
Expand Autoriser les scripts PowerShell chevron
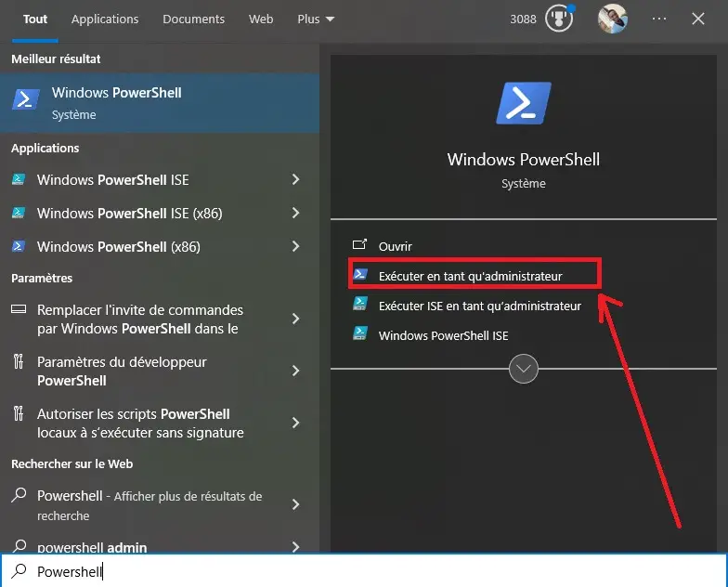click(x=295, y=423)
